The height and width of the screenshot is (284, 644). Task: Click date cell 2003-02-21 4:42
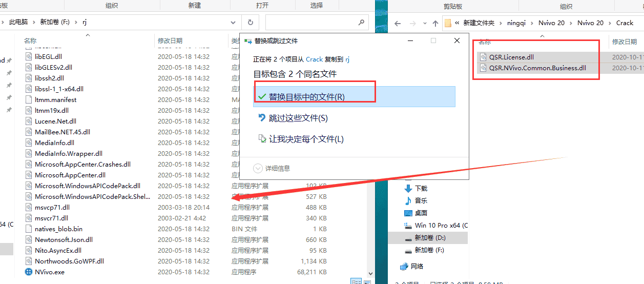click(x=181, y=218)
